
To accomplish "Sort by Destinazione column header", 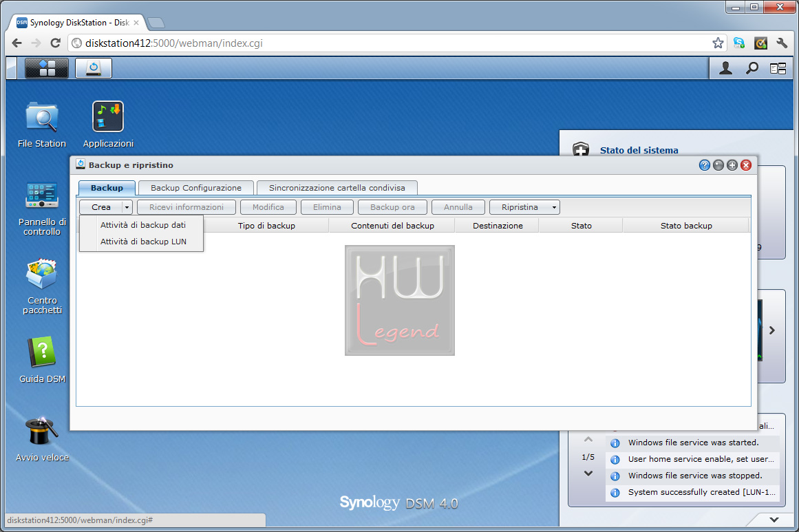I will point(498,225).
